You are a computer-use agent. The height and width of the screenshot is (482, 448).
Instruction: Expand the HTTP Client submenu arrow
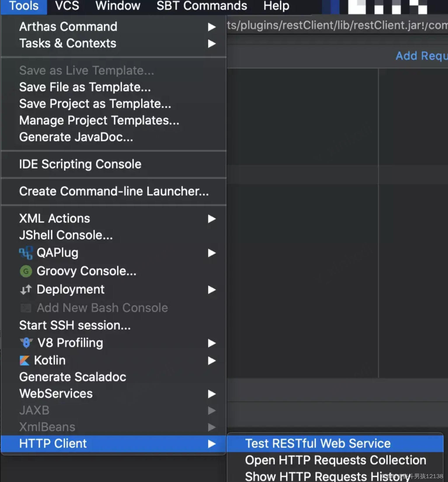click(x=212, y=444)
